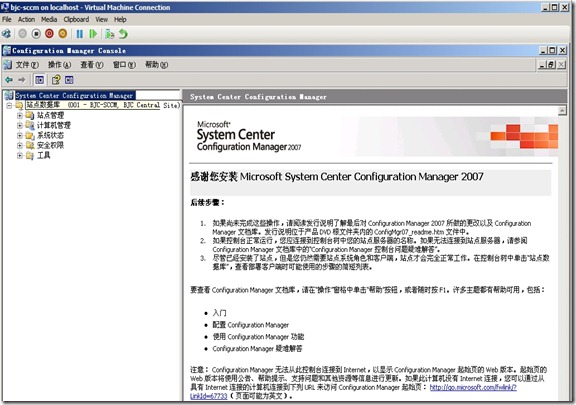Open the 帮助(H) menu in console

[x=156, y=65]
